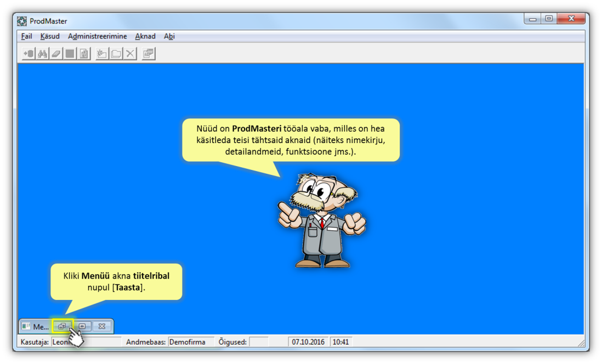Image resolution: width=602 pixels, height=364 pixels.
Task: Click the binoculars search toolbar icon
Action: click(x=42, y=54)
